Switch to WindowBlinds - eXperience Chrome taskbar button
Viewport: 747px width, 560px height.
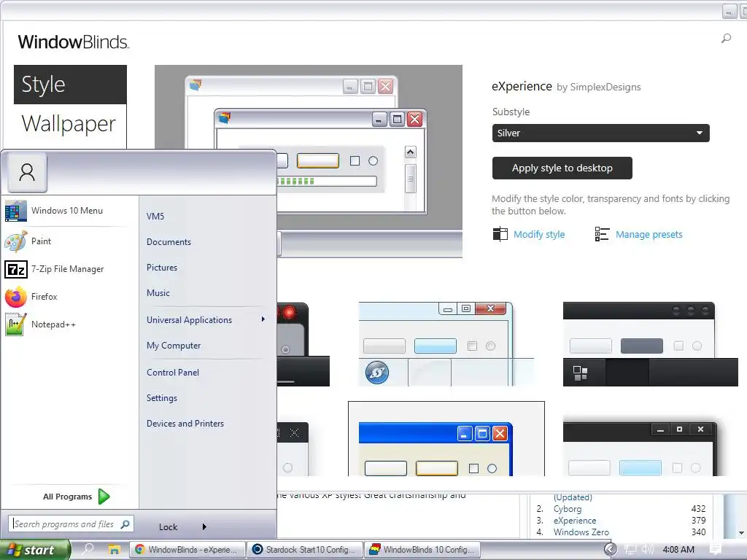pyautogui.click(x=187, y=550)
